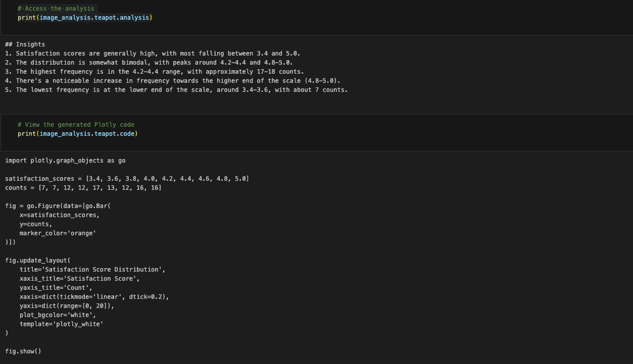The width and height of the screenshot is (633, 364).
Task: Click the template='plotly_white' line
Action: (x=61, y=324)
